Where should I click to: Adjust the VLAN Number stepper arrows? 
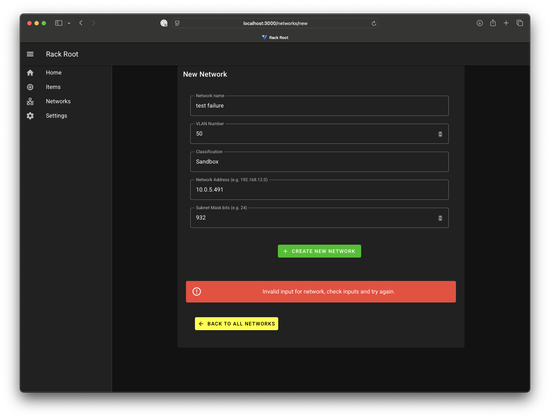[440, 134]
